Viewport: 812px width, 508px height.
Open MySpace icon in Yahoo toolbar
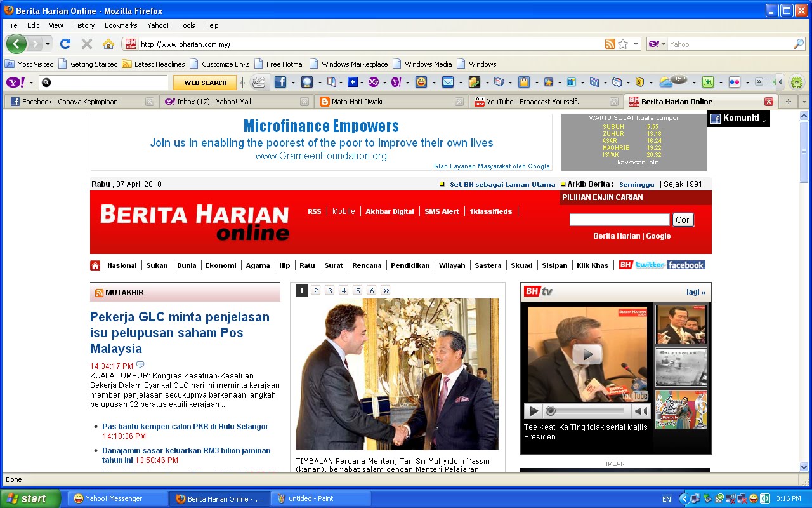[x=374, y=82]
